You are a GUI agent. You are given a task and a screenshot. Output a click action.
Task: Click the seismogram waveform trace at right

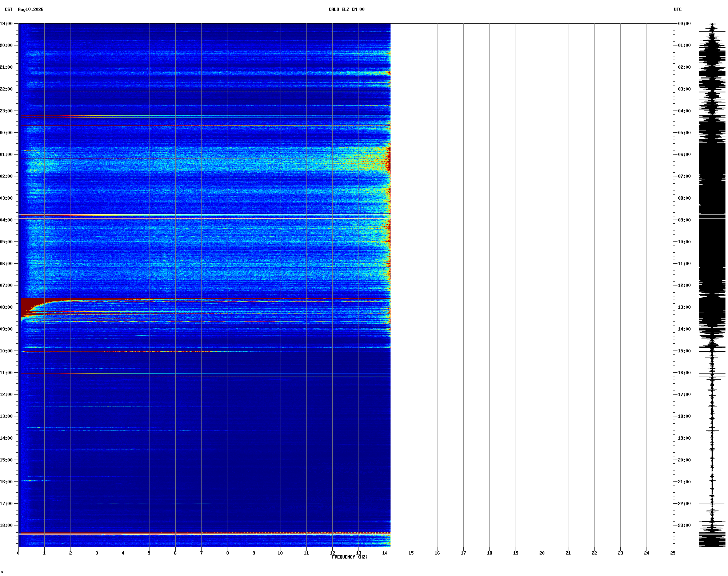pyautogui.click(x=712, y=285)
